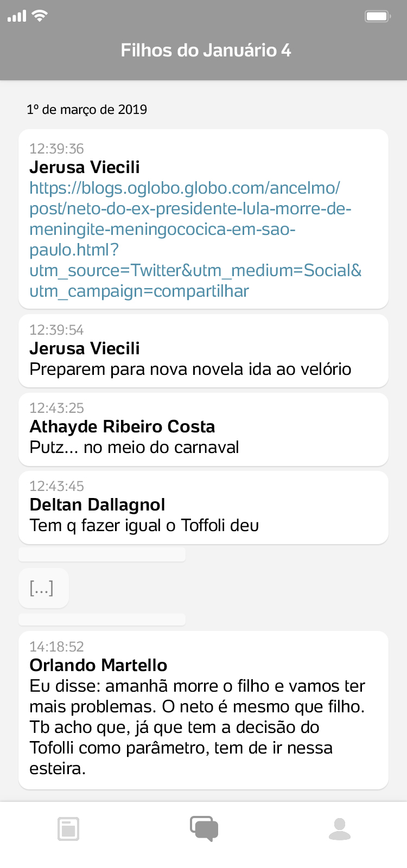Select message "Tem q fazer igual o Toffoli deu"
The height and width of the screenshot is (868, 407).
144,526
